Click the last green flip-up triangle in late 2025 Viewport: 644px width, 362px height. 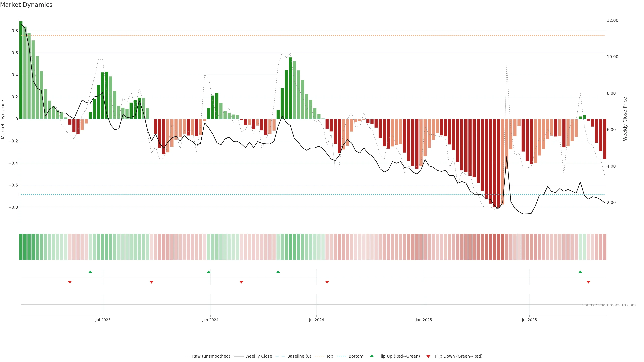pyautogui.click(x=580, y=272)
